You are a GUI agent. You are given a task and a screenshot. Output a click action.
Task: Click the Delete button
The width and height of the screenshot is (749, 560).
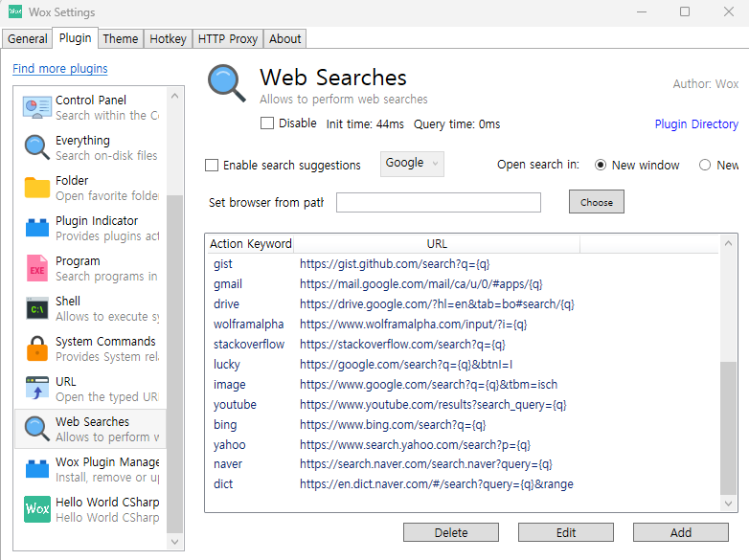(x=451, y=532)
